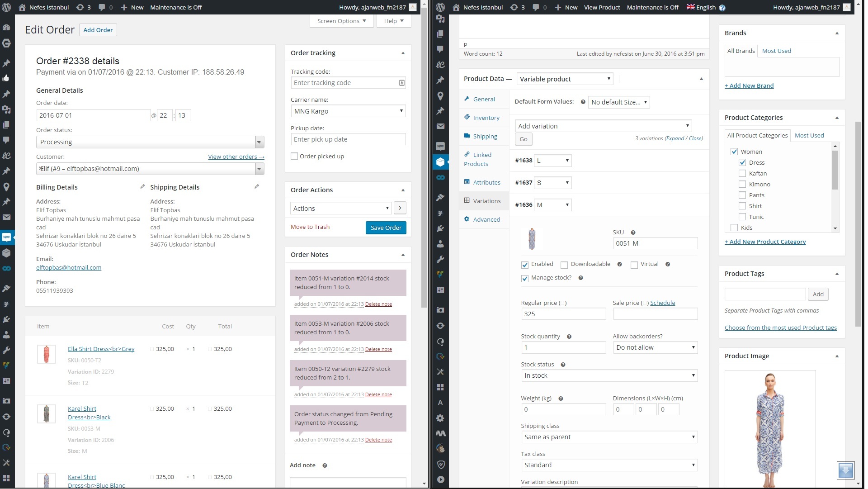Click Mailchimp monkey icon in right sidebar

440,448
